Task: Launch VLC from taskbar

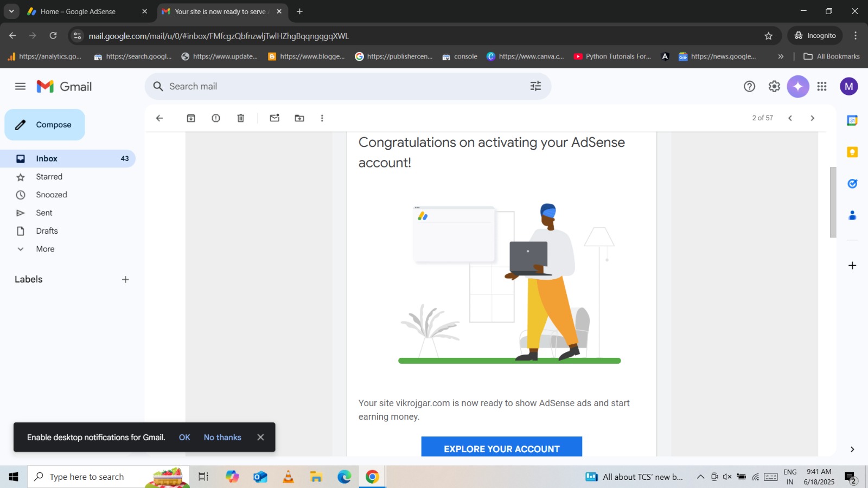Action: 288,477
